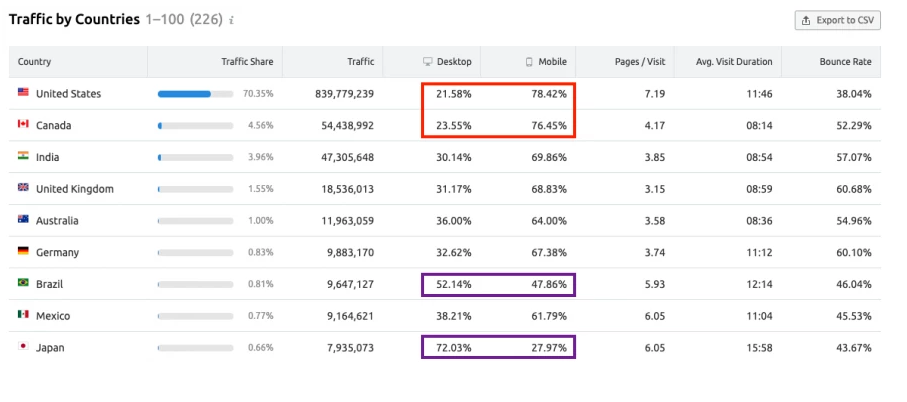
Task: Open the Mexico country link
Action: (54, 316)
